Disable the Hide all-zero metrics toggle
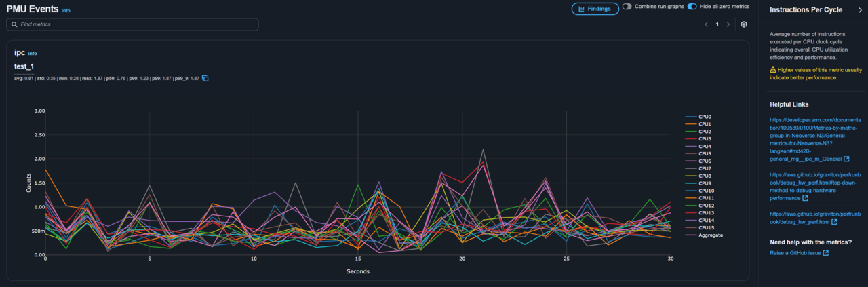This screenshot has width=868, height=287. pyautogui.click(x=692, y=7)
